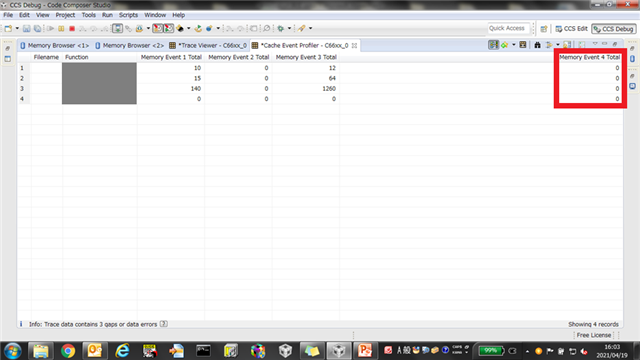Open the View Menu triangle in profiler toolbar

(x=595, y=44)
